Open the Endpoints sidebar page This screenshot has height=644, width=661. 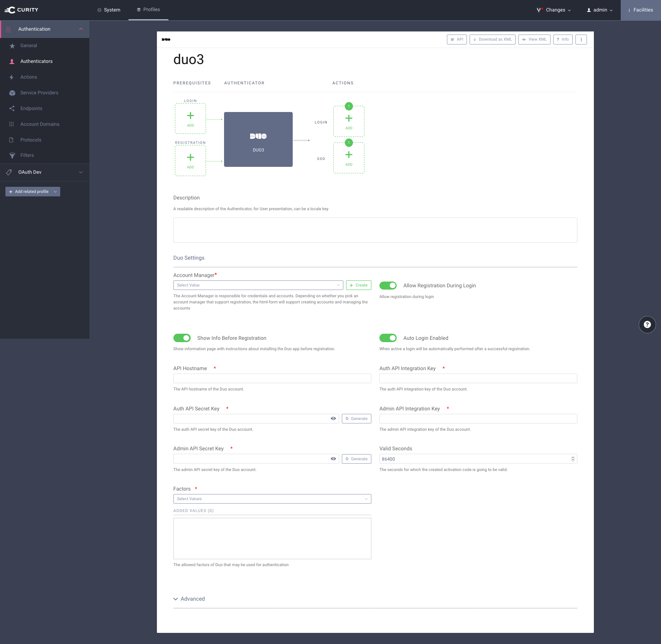(x=31, y=108)
